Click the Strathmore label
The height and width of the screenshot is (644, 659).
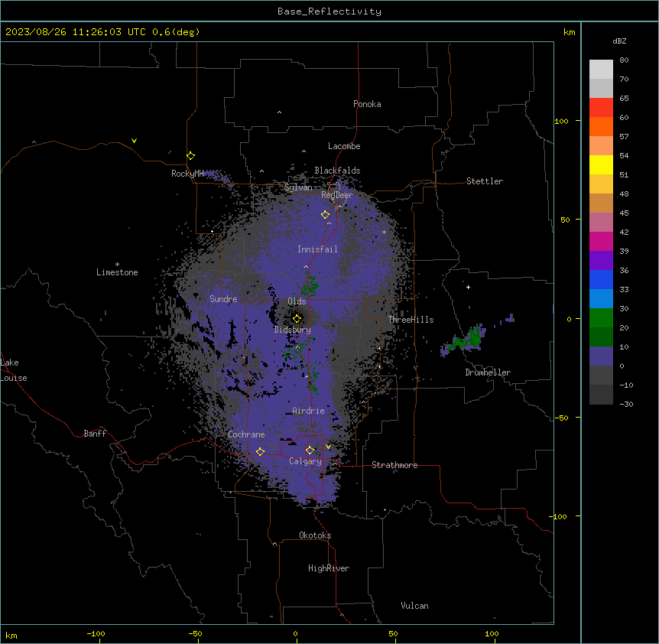[394, 465]
